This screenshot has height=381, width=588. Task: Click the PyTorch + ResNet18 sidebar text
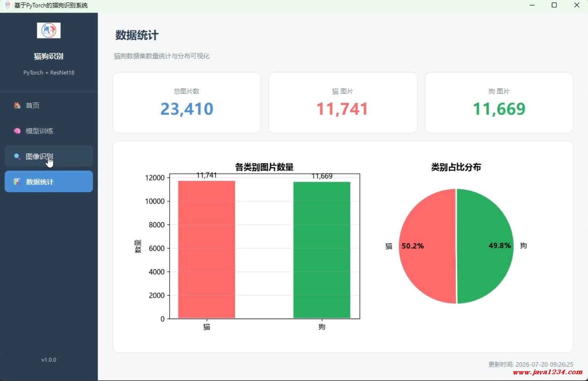[x=49, y=73]
